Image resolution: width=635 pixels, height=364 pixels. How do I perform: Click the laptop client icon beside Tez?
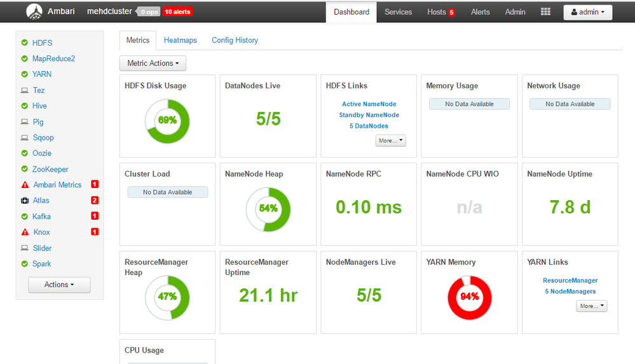click(25, 90)
